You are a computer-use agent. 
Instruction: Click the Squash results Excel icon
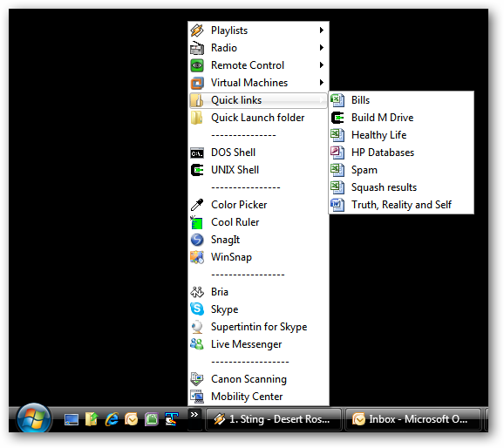pos(337,187)
